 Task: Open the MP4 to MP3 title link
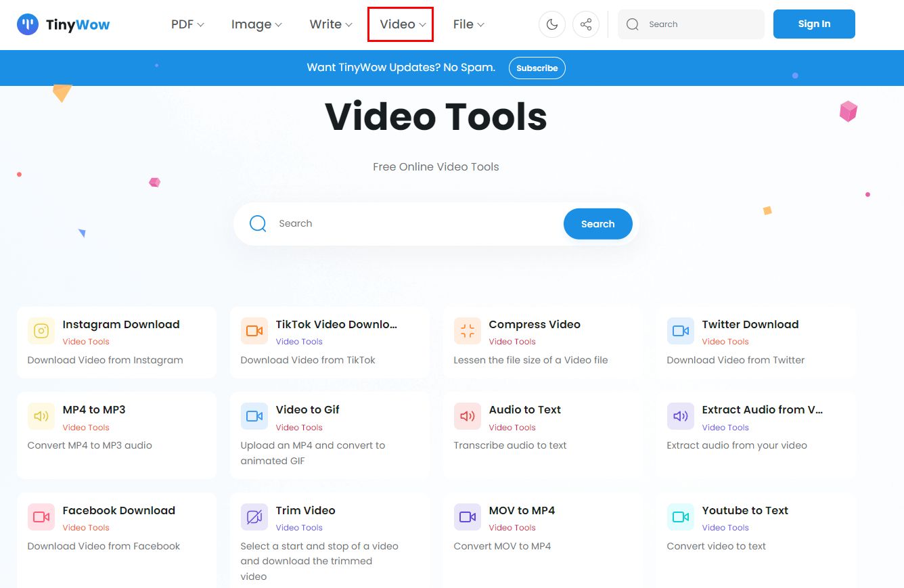(94, 409)
